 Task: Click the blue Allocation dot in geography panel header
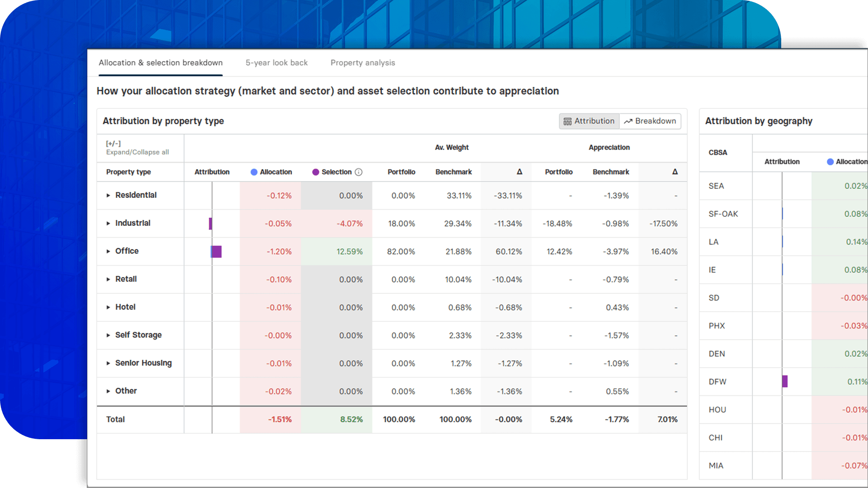click(x=830, y=161)
